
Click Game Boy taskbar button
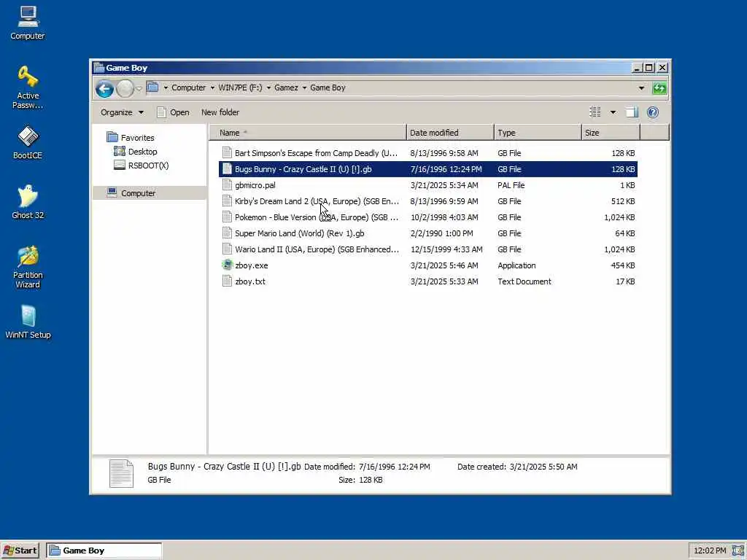pyautogui.click(x=104, y=551)
